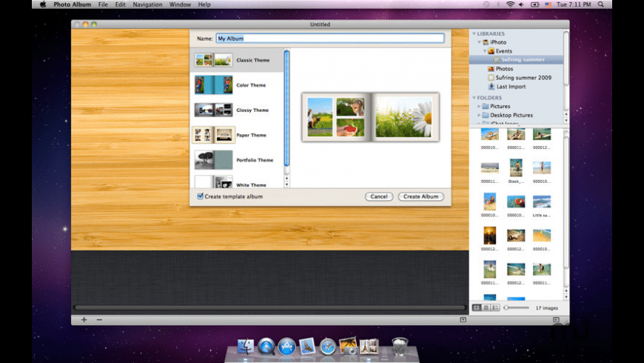
Task: Click the Photos icon in sidebar
Action: [492, 69]
